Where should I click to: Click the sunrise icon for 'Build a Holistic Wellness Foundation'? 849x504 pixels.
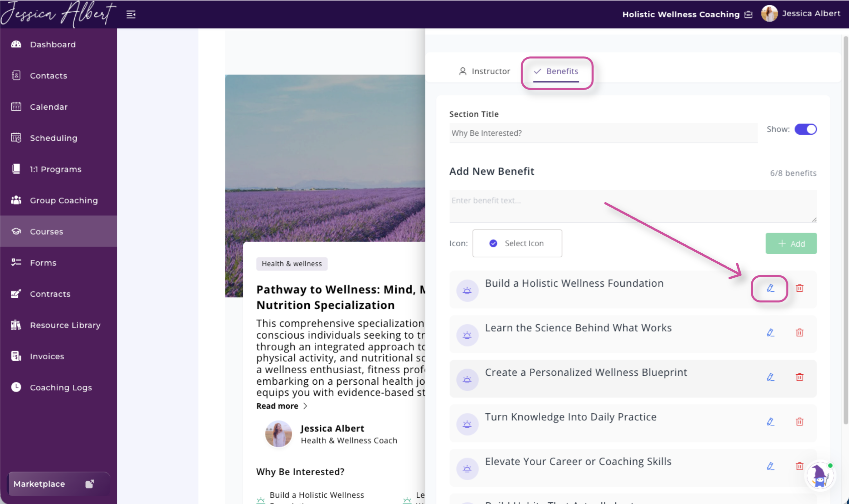click(467, 291)
